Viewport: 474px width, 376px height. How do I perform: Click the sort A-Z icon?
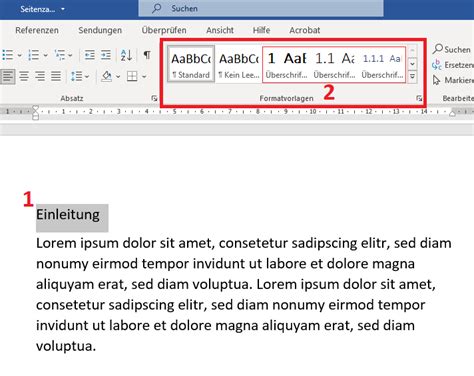pyautogui.click(x=126, y=55)
